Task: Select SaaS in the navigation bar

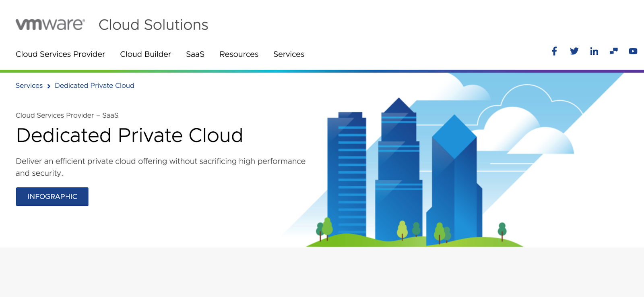Action: pyautogui.click(x=195, y=54)
